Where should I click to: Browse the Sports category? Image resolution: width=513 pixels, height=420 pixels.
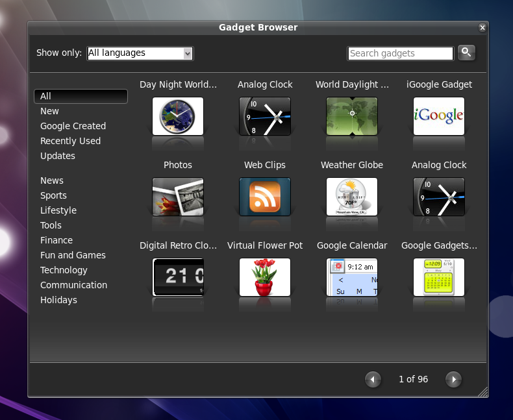(x=53, y=195)
